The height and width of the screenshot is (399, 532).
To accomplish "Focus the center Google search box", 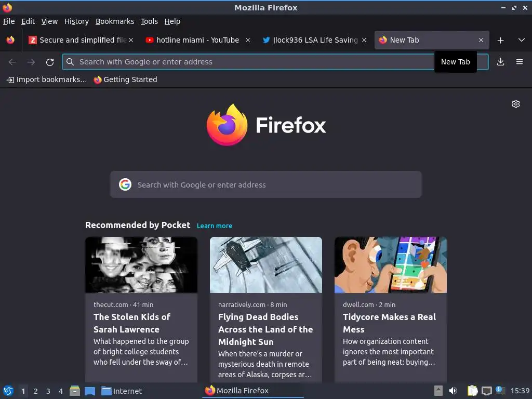I will [265, 184].
